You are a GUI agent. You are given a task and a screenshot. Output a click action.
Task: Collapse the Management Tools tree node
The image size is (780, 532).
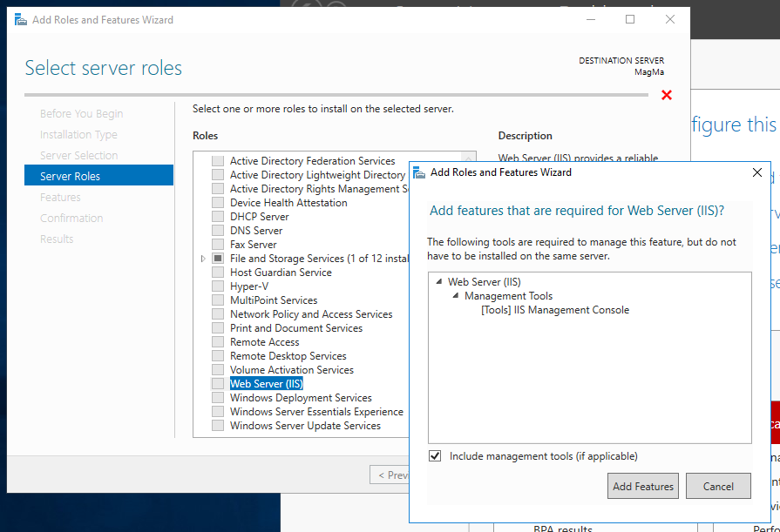tap(456, 296)
